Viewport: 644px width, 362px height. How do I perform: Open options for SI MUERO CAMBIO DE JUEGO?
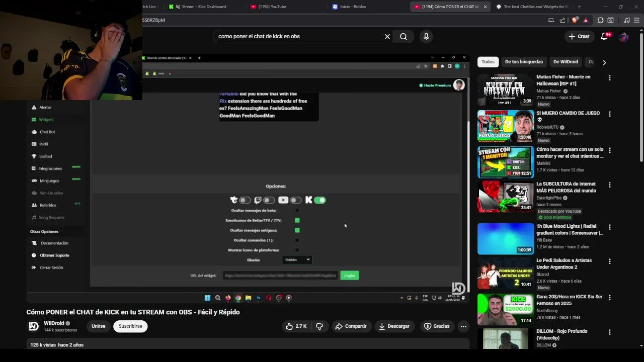tap(610, 114)
